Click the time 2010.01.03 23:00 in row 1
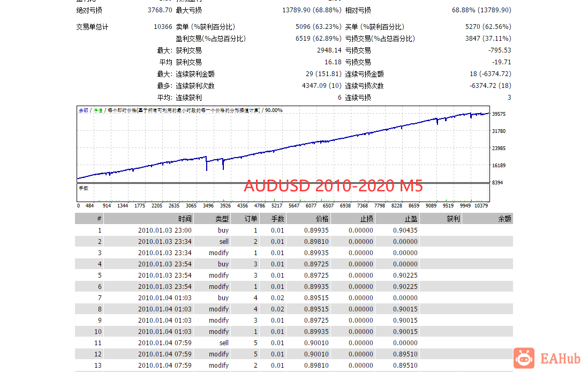This screenshot has height=372, width=588. [x=164, y=230]
